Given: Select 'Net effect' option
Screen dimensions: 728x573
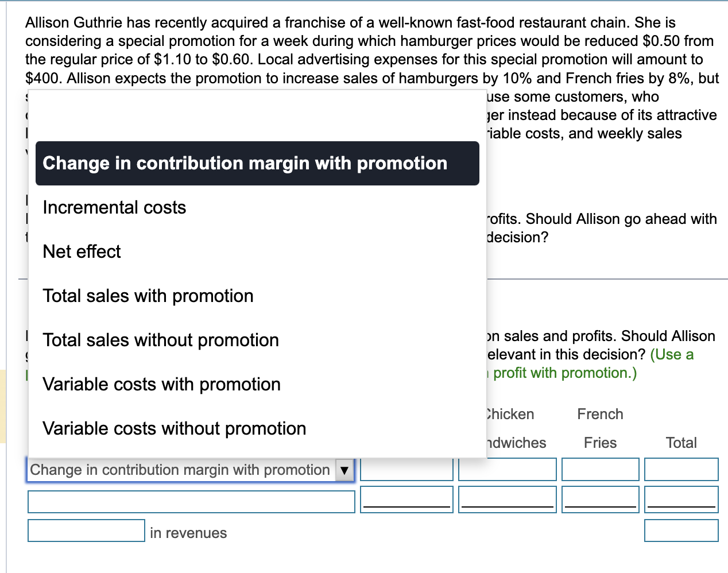Looking at the screenshot, I should 82,251.
